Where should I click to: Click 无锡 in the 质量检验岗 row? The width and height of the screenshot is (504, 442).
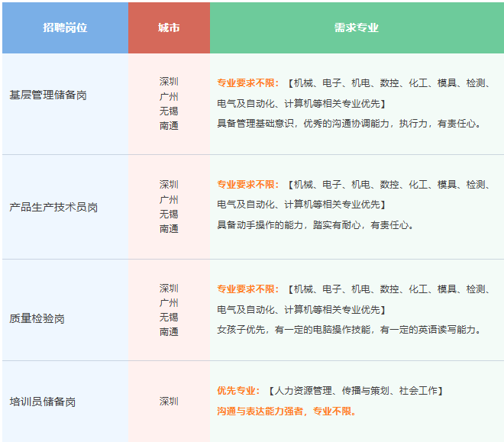point(169,318)
